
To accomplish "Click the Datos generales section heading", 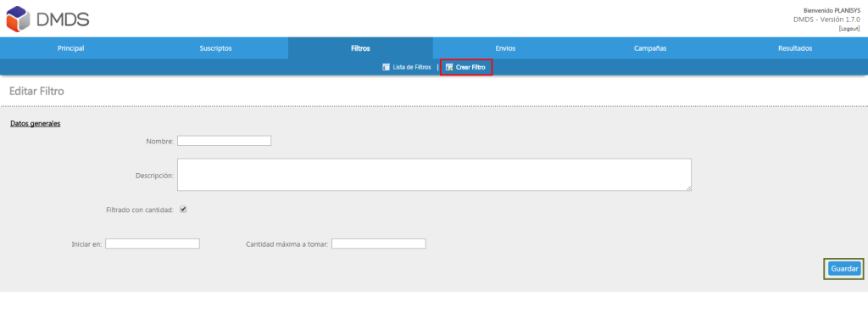I will [36, 123].
